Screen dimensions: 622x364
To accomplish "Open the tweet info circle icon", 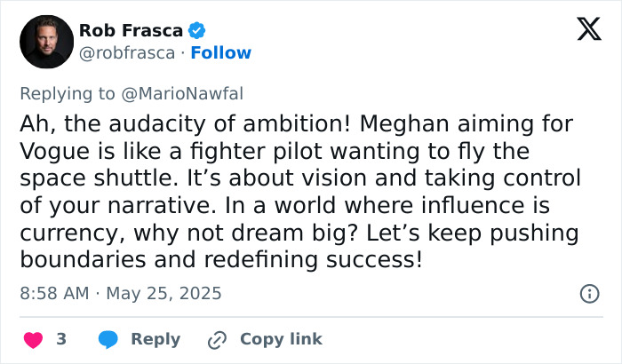I will tap(588, 293).
